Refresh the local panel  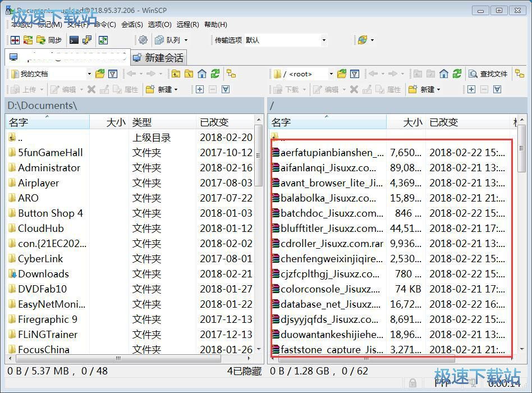(x=215, y=74)
